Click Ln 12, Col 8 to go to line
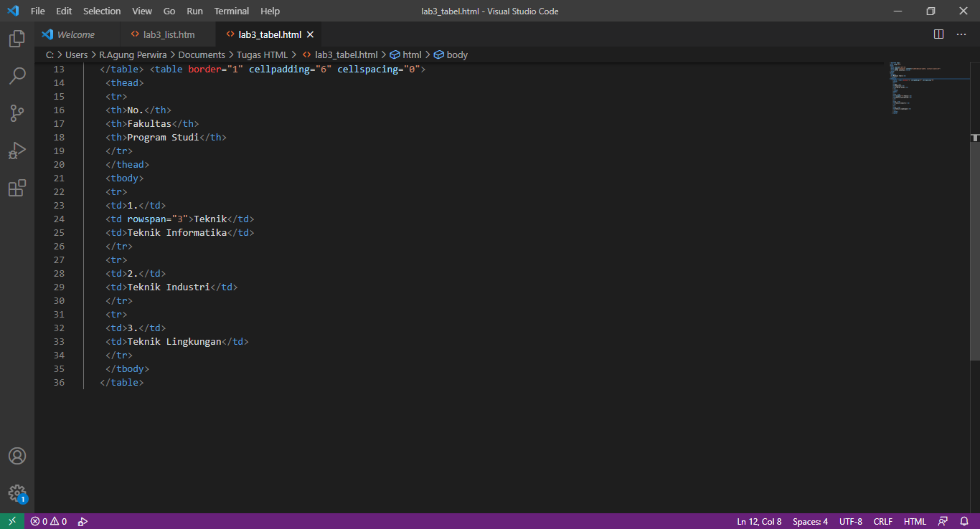Screen dimensions: 980x529 (758, 521)
